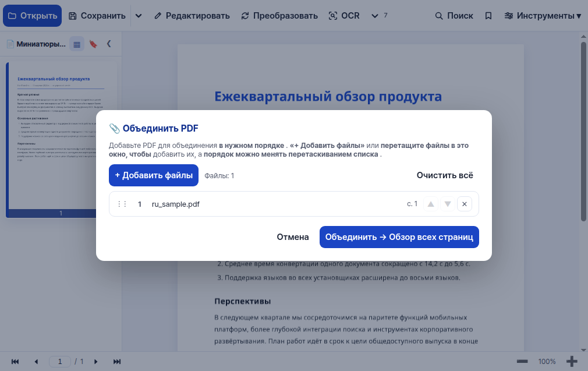This screenshot has height=371, width=588.
Task: Click the с. 1 page count label
Action: tap(412, 204)
